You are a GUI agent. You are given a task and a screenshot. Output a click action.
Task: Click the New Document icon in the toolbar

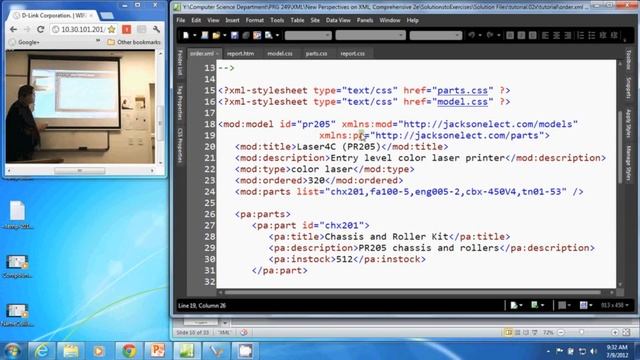tap(186, 36)
